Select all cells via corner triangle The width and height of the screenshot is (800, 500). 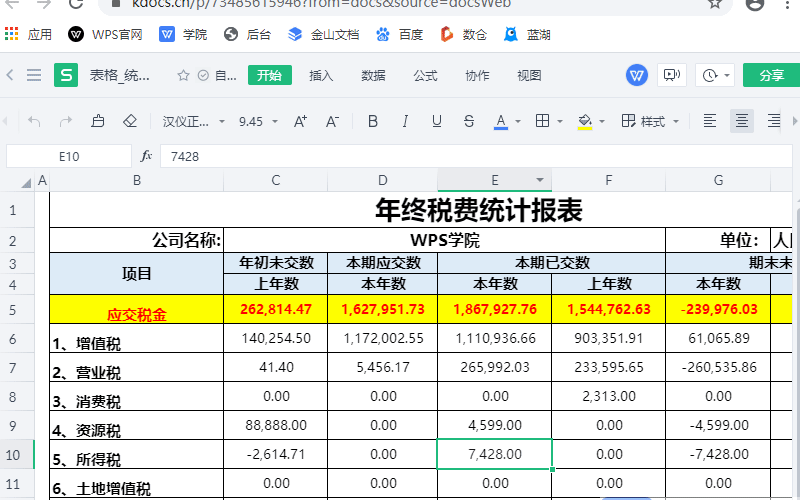click(x=26, y=183)
